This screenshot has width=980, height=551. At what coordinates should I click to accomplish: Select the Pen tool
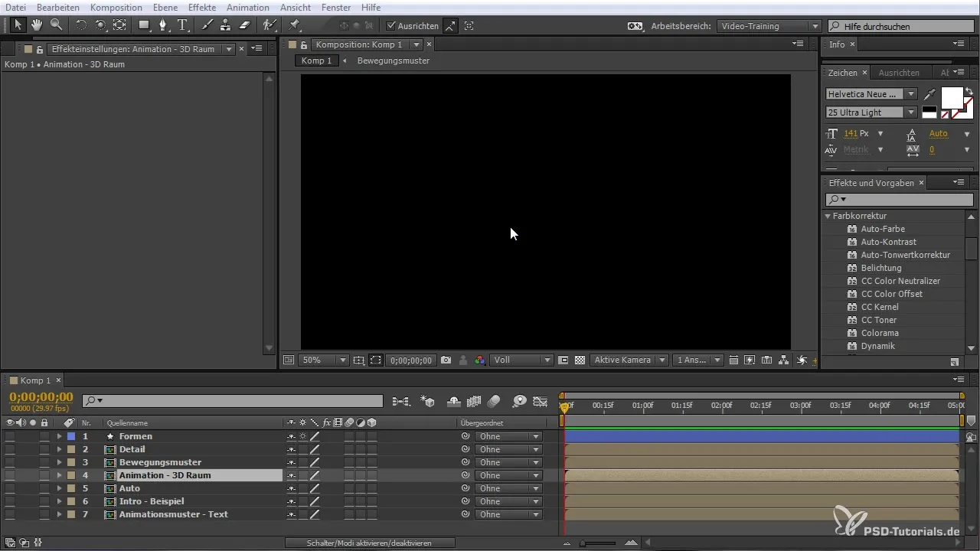pyautogui.click(x=163, y=25)
